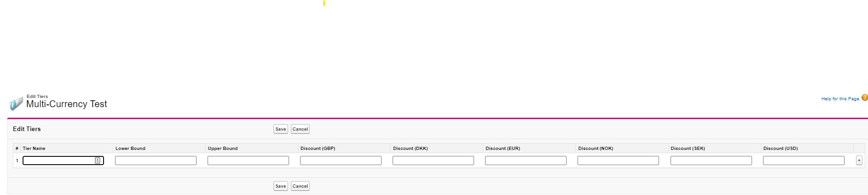Focus the Discount (USD) input field
868x195 pixels.
coord(804,161)
